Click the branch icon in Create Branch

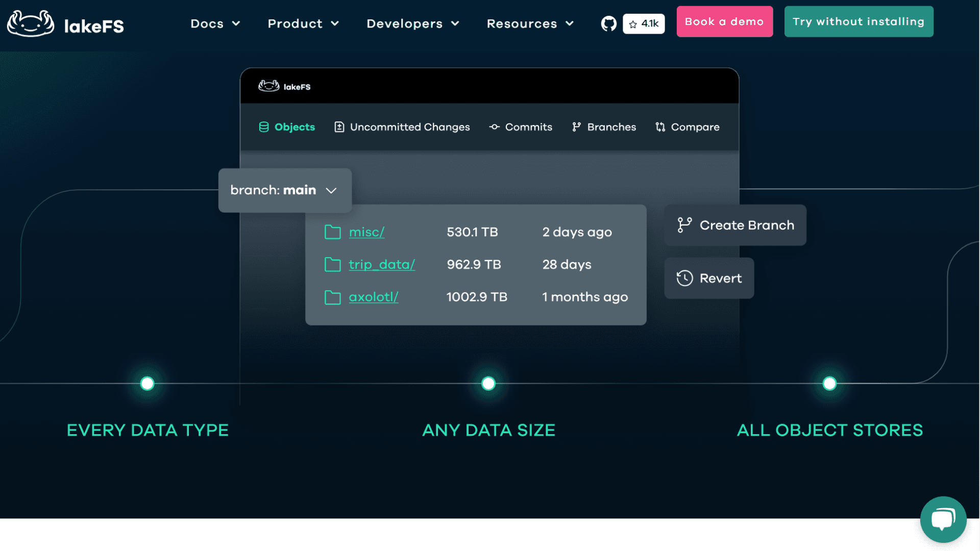[684, 225]
